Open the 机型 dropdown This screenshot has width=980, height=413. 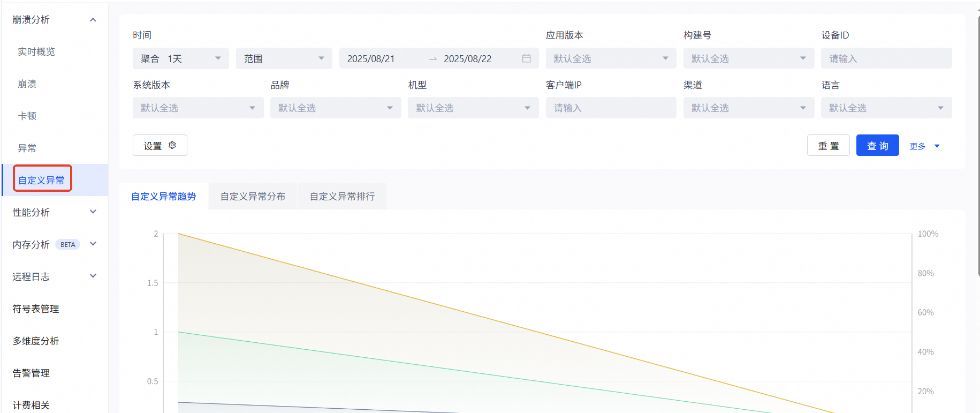click(473, 108)
